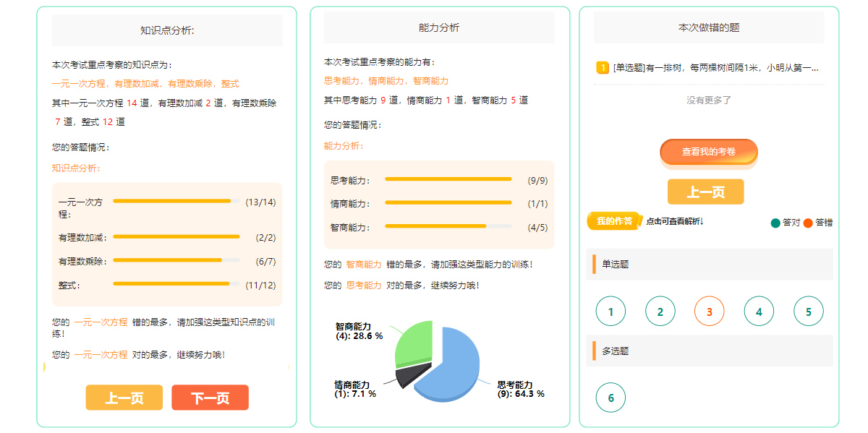The height and width of the screenshot is (433, 868).
Task: Open the wrong question about trees
Action: 715,68
